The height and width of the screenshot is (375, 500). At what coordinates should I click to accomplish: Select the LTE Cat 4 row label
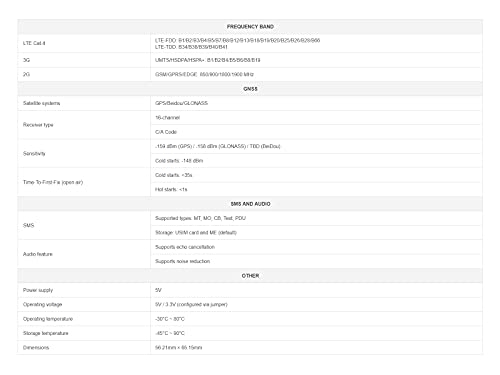[x=34, y=43]
